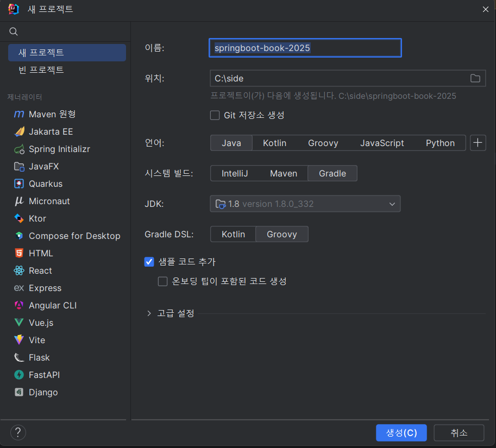Click the 취소 button
The image size is (496, 448).
pyautogui.click(x=459, y=432)
